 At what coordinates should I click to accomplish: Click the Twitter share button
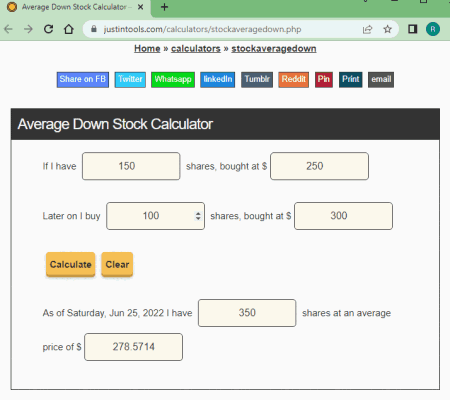pos(130,80)
